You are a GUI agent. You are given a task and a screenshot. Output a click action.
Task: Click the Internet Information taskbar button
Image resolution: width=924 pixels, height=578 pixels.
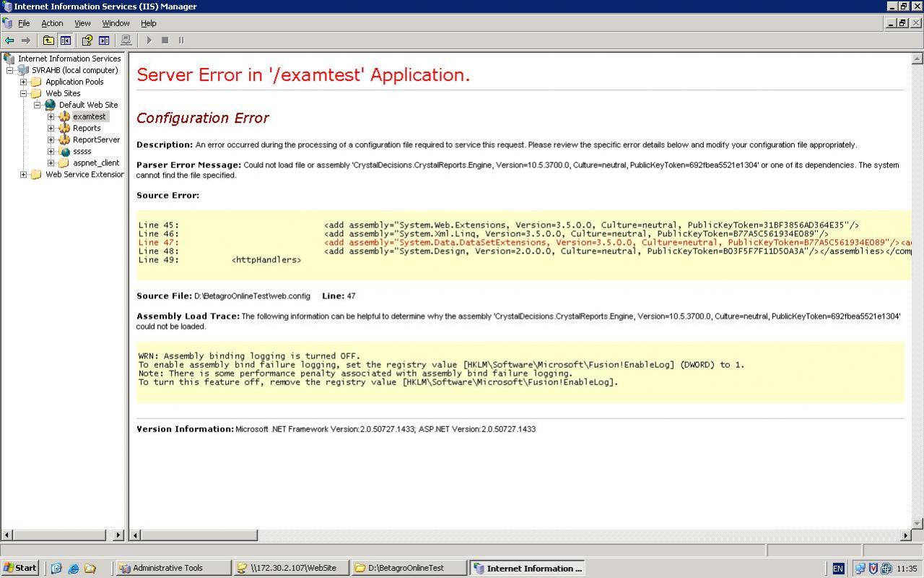point(527,568)
